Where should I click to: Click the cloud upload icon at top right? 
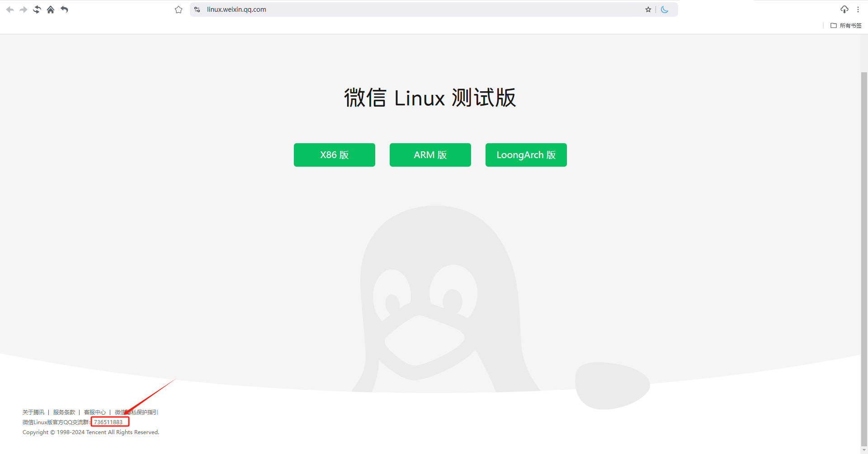coord(844,9)
